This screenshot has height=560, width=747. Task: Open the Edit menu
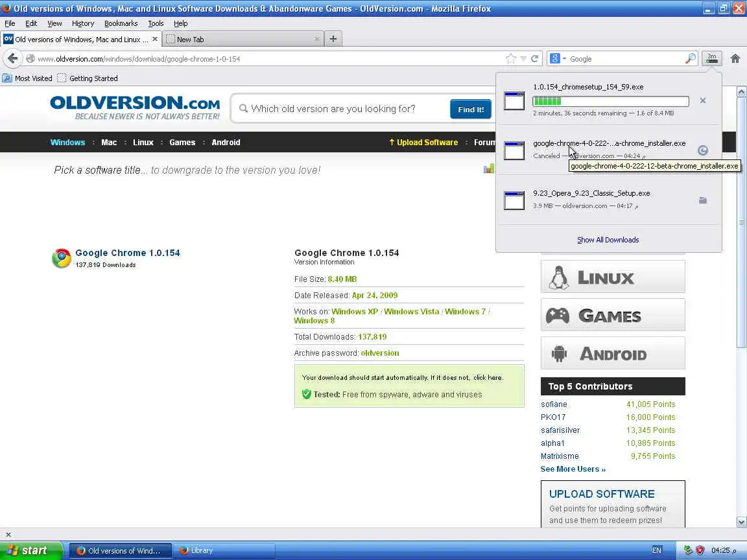click(31, 23)
